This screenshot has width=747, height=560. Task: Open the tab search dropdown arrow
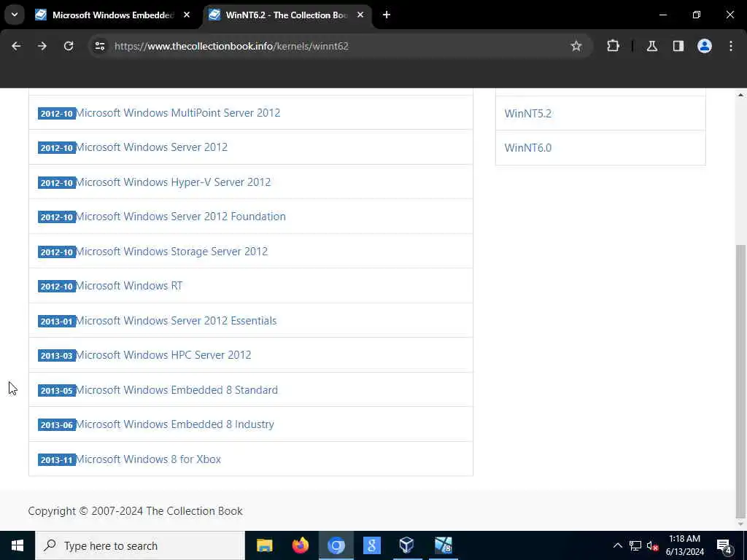[x=15, y=15]
